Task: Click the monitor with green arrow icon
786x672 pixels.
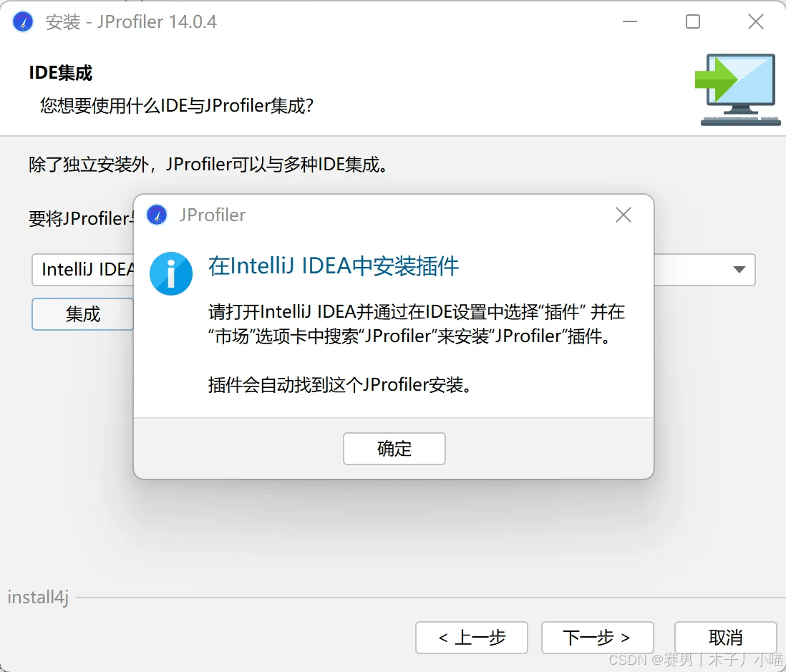Action: tap(737, 89)
